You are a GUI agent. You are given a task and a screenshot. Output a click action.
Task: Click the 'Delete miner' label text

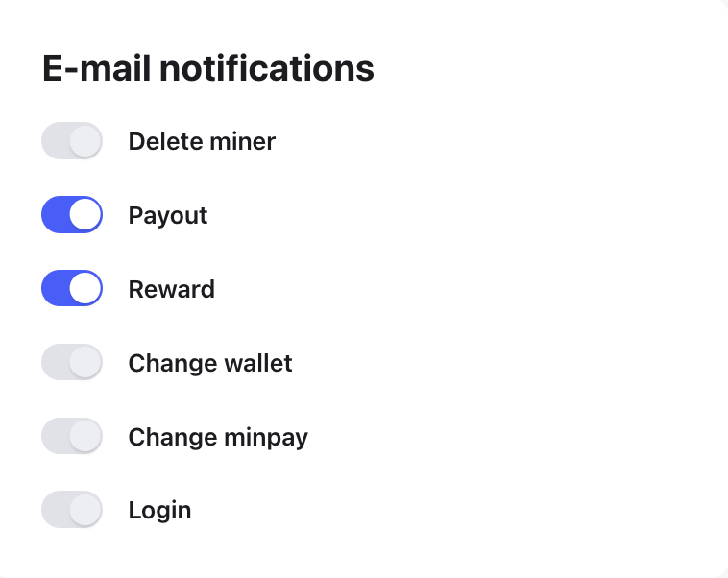click(202, 141)
